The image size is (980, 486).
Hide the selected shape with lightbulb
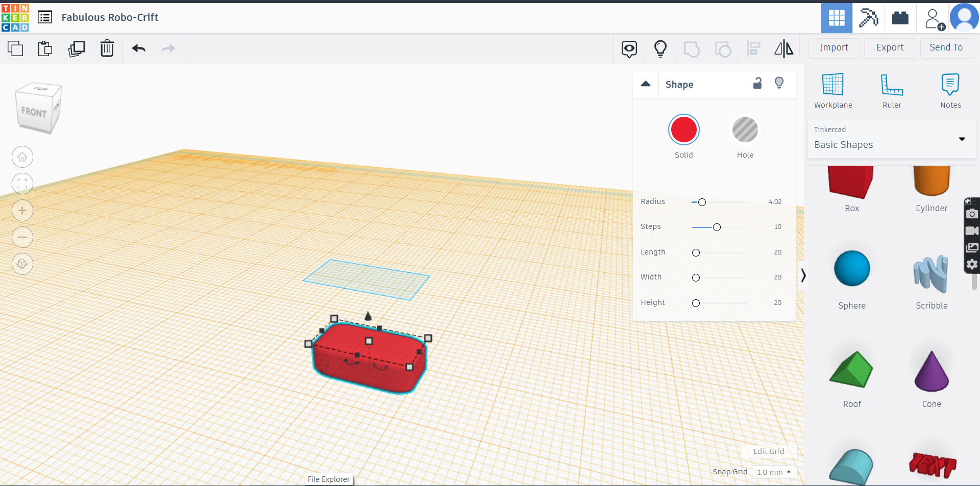click(779, 83)
